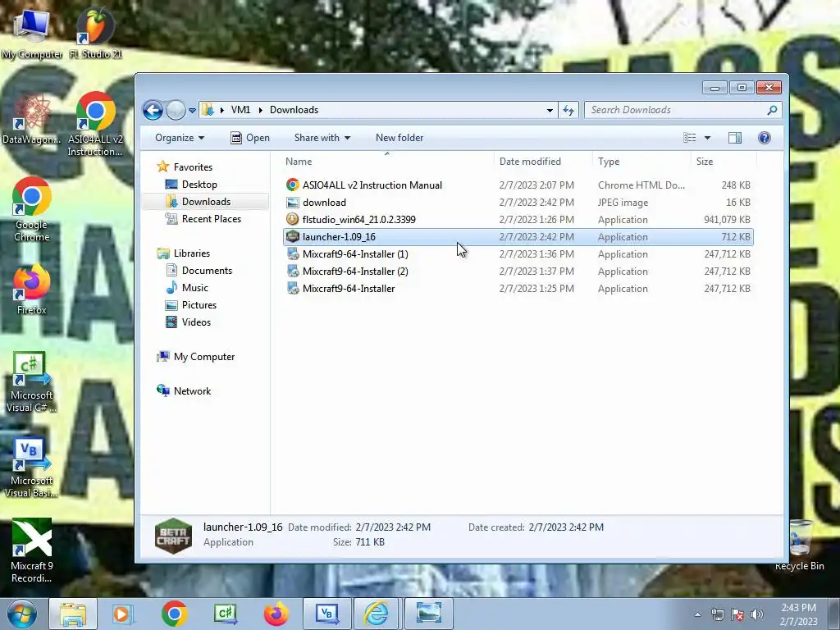840x630 pixels.
Task: Expand the view options dropdown arrow
Action: click(x=707, y=138)
